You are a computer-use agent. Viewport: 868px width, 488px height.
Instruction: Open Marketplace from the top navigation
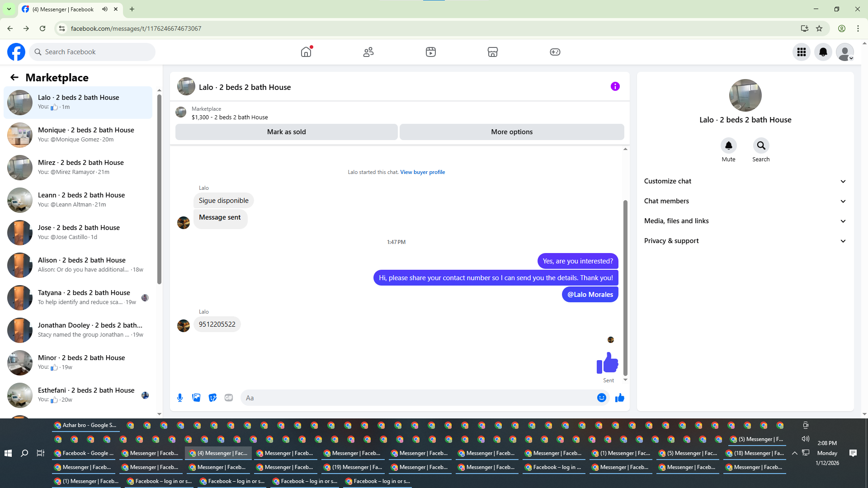point(492,52)
